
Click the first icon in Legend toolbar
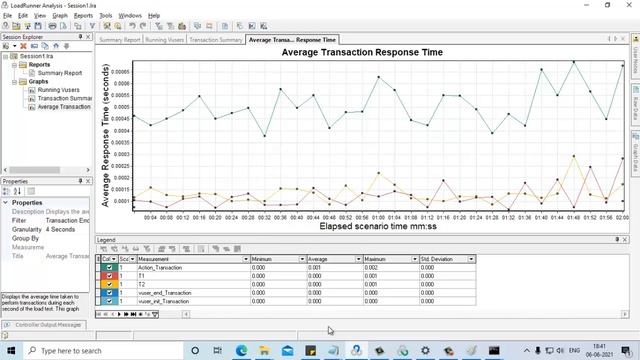(x=104, y=249)
